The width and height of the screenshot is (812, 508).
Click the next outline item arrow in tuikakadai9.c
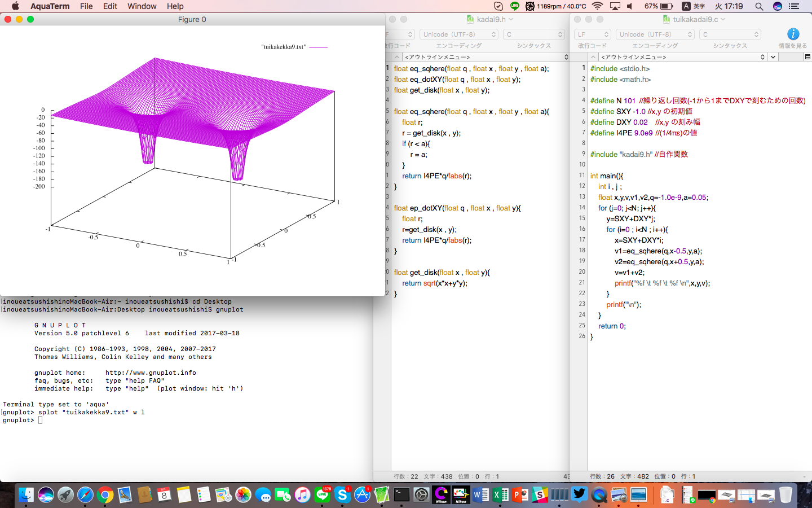tap(773, 57)
